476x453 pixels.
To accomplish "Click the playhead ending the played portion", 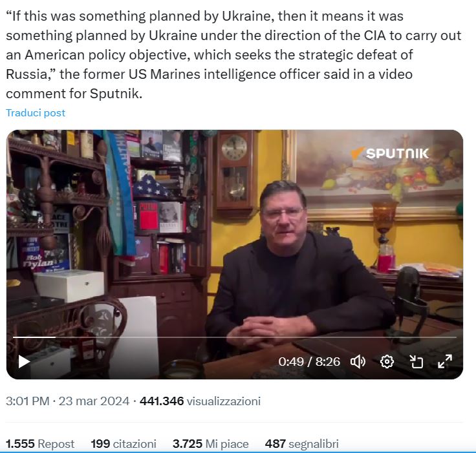I will coord(56,337).
